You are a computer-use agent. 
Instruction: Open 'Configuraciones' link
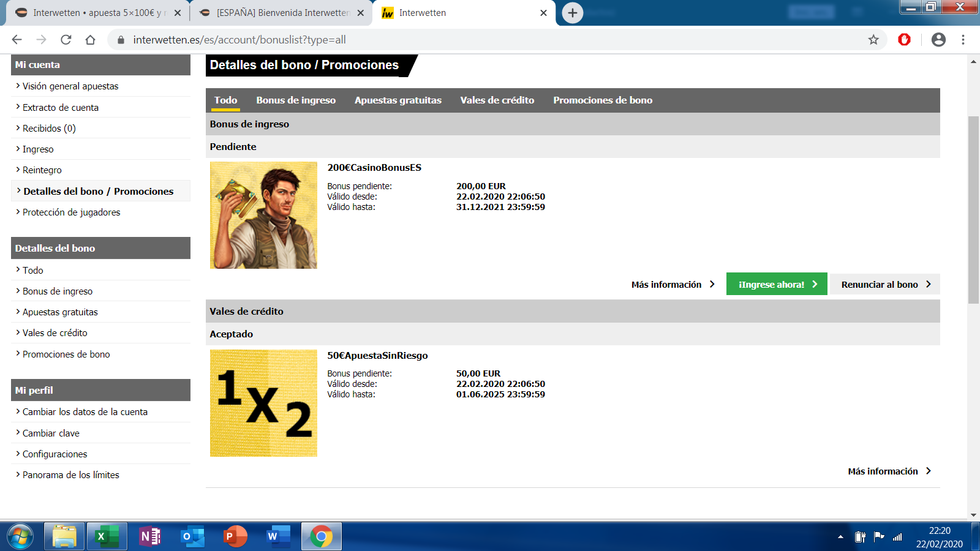[55, 454]
